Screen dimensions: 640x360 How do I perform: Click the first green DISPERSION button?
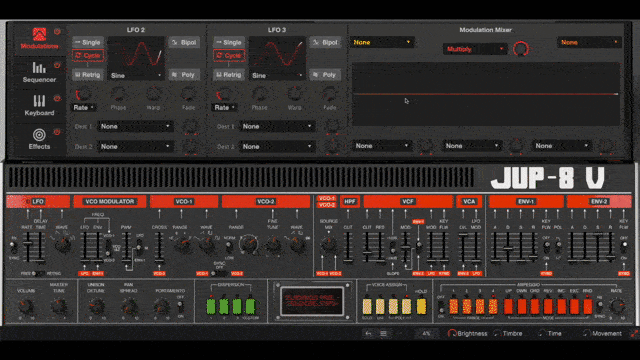point(211,306)
